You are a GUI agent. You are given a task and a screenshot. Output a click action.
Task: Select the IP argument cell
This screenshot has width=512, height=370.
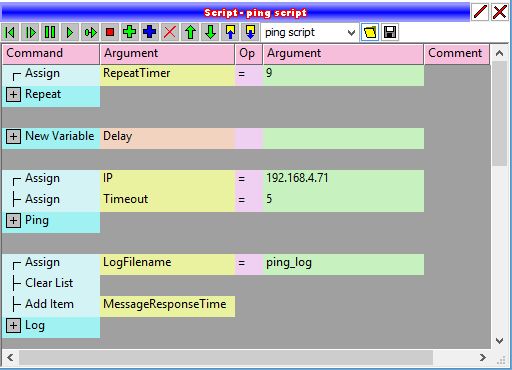[167, 180]
